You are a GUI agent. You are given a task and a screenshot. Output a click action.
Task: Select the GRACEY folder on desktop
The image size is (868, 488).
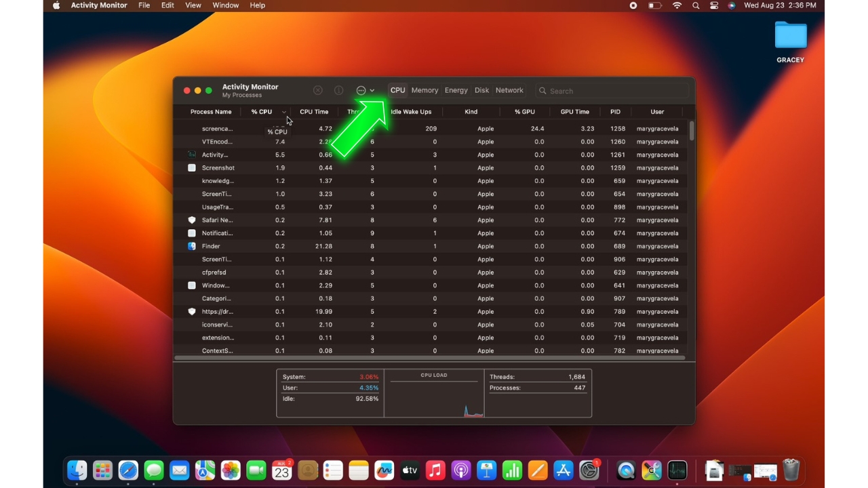791,41
